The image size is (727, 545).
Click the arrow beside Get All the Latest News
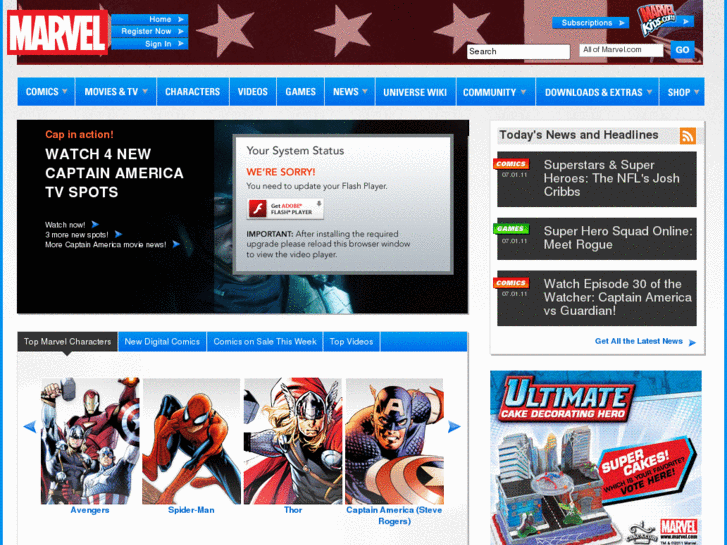692,342
